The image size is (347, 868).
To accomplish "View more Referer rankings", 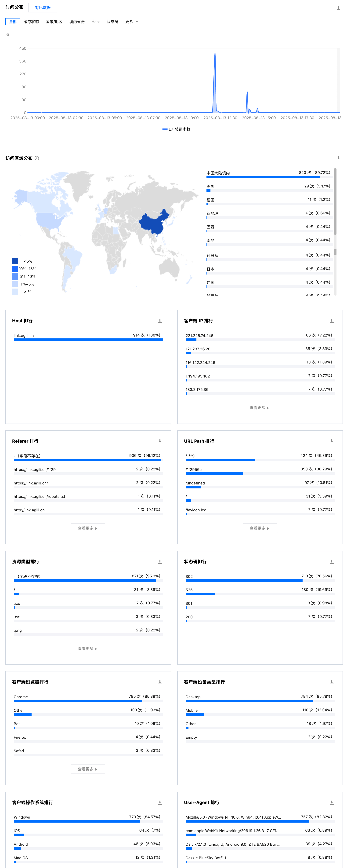I will pyautogui.click(x=88, y=528).
